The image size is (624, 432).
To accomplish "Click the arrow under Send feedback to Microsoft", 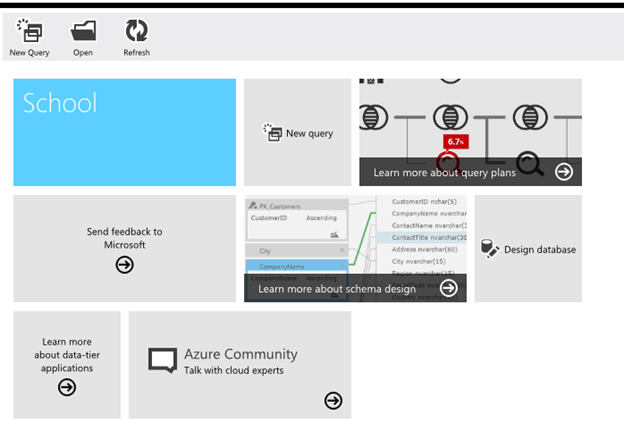I will pyautogui.click(x=124, y=265).
